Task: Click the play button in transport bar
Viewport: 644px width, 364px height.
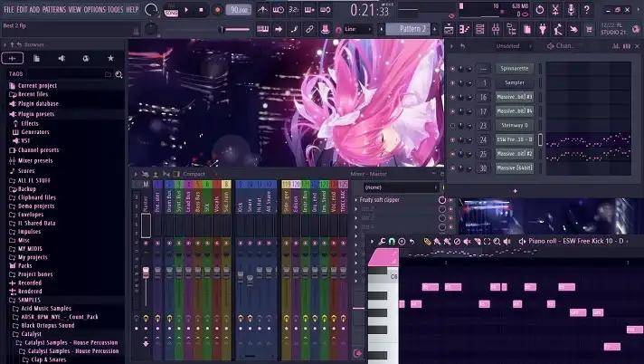Action: coord(185,10)
